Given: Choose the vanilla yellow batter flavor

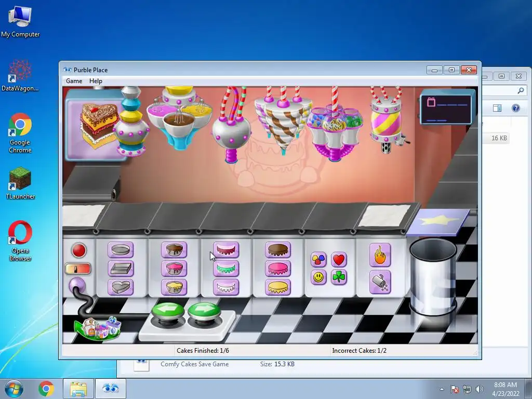Looking at the screenshot, I should (x=174, y=287).
